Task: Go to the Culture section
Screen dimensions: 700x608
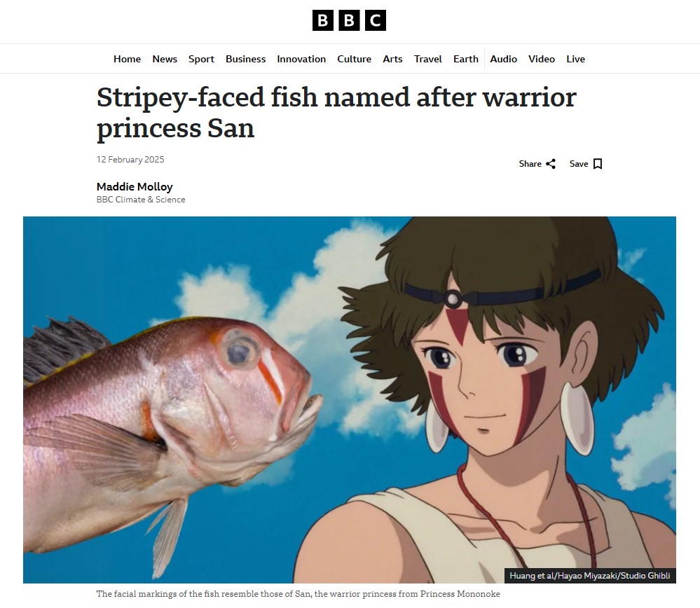Action: [x=355, y=59]
